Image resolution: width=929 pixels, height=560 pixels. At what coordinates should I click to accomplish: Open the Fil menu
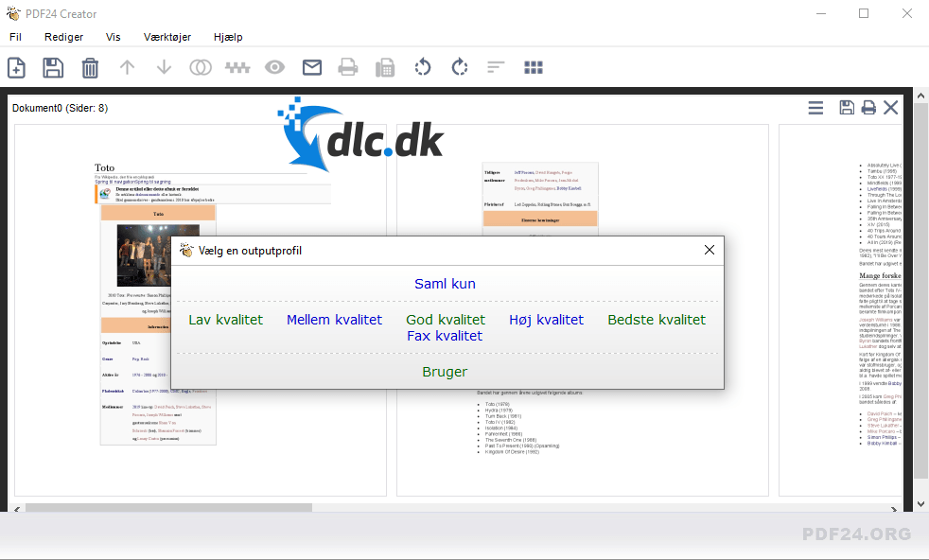click(15, 37)
